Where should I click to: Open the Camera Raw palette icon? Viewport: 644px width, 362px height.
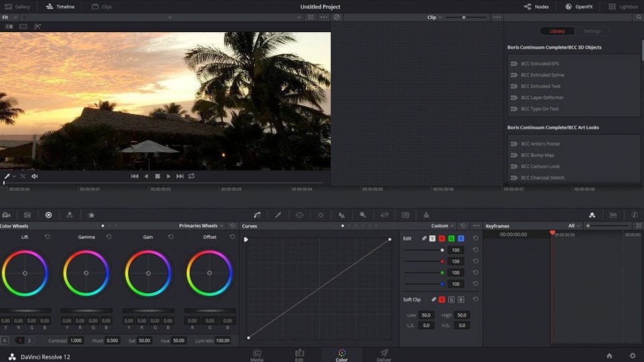[x=6, y=215]
